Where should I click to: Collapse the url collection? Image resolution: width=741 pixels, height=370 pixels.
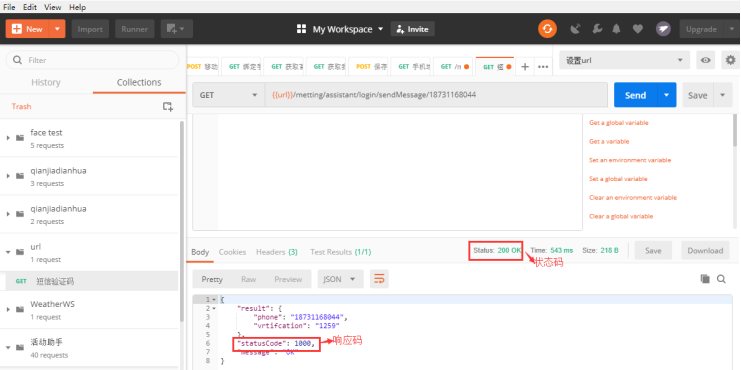pyautogui.click(x=8, y=252)
